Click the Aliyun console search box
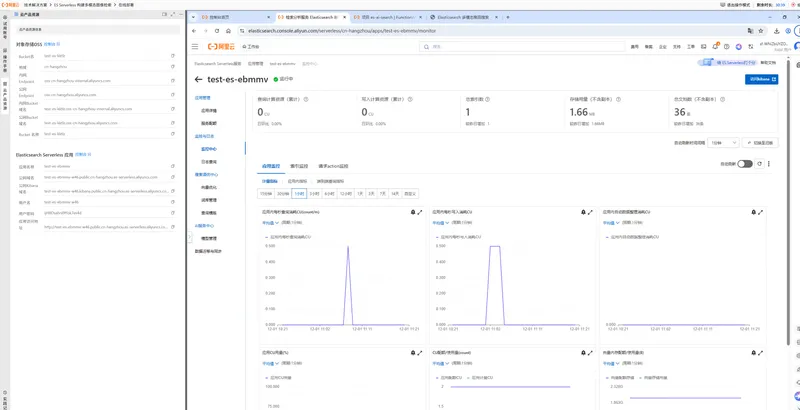Image resolution: width=800 pixels, height=410 pixels. [521, 46]
